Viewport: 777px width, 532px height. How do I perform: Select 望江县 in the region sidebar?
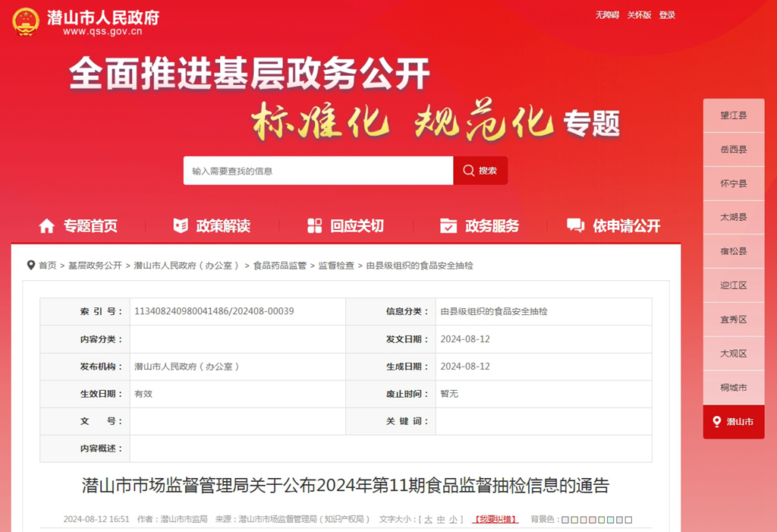click(734, 115)
